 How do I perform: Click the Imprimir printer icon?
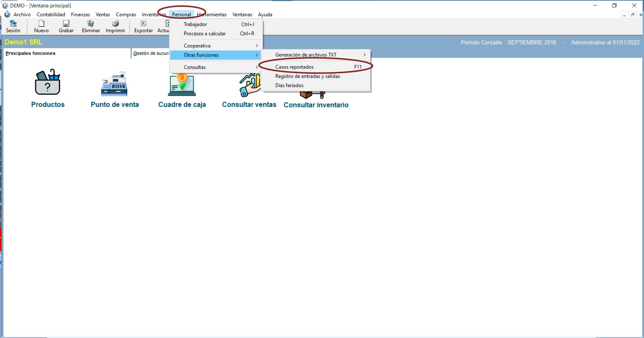coord(115,23)
